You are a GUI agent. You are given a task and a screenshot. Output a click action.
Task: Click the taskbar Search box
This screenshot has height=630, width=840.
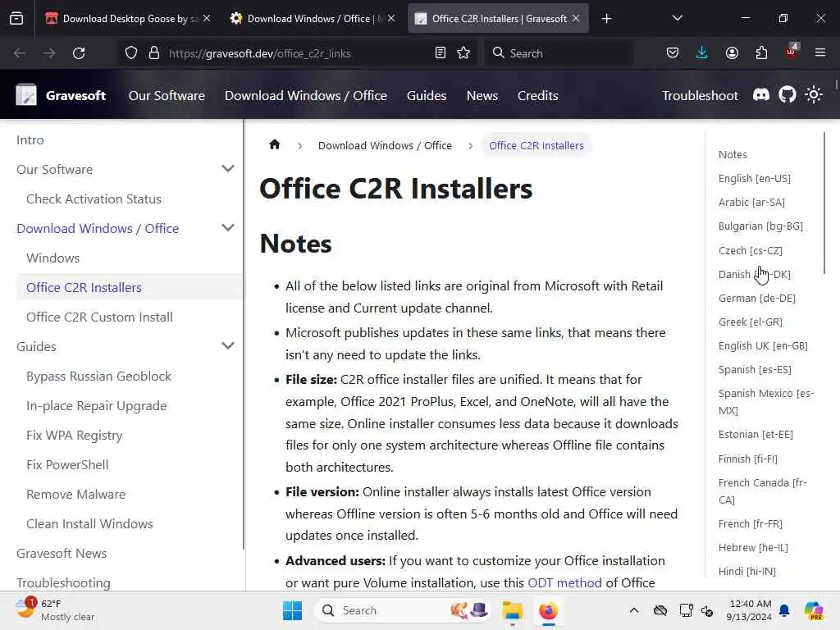(x=403, y=610)
